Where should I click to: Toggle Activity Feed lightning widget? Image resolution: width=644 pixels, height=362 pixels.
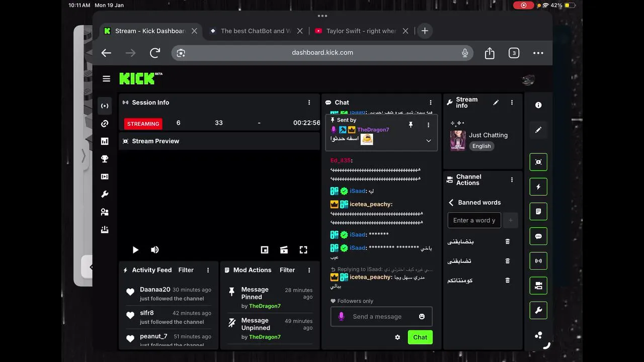pyautogui.click(x=538, y=187)
